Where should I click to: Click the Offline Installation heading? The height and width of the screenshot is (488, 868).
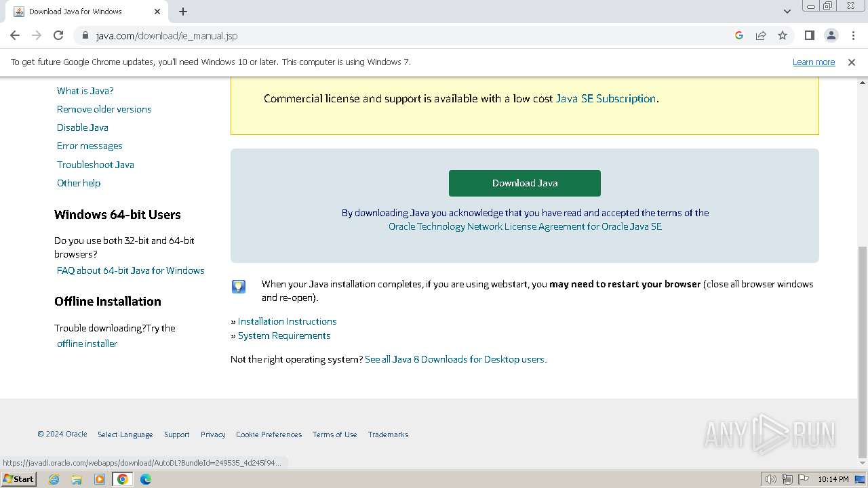[x=108, y=302]
